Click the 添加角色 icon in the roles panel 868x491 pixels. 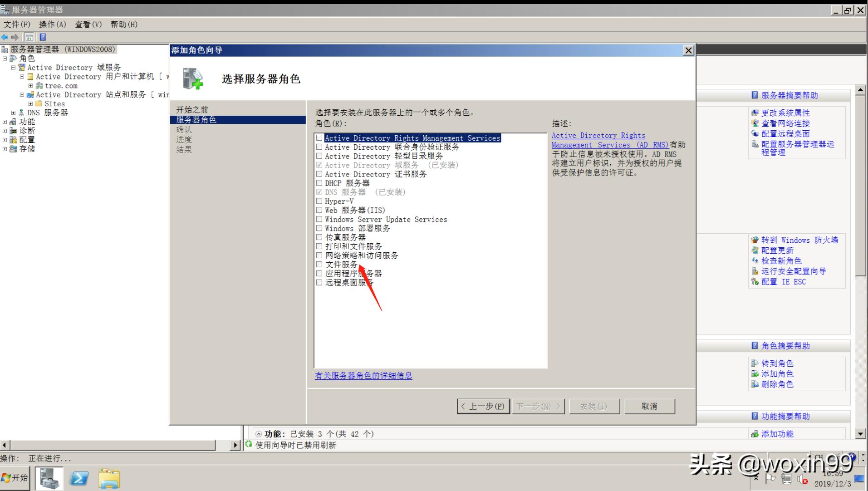(x=755, y=374)
